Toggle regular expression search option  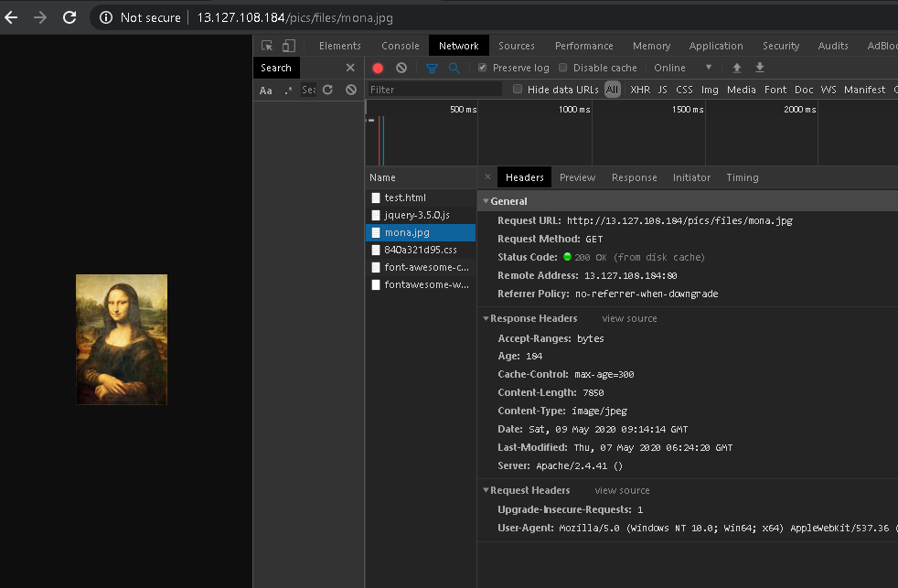(288, 90)
